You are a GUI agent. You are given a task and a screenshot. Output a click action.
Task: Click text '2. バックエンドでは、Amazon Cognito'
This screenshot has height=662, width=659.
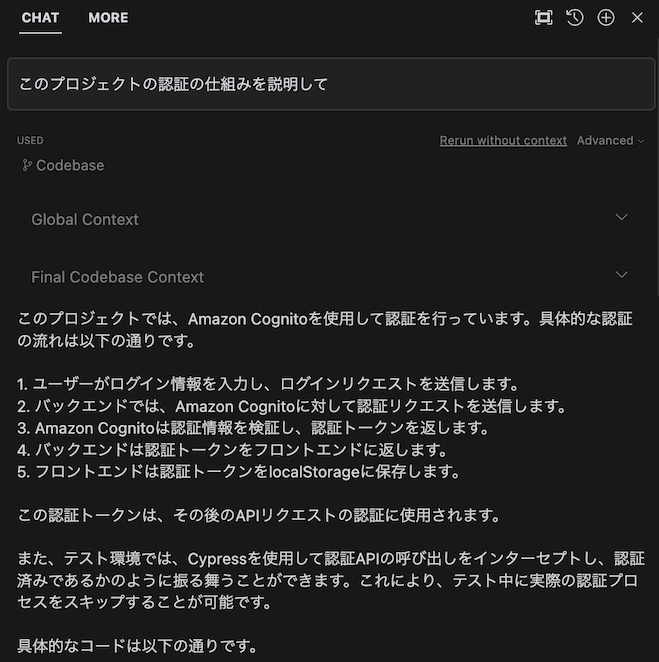click(156, 406)
